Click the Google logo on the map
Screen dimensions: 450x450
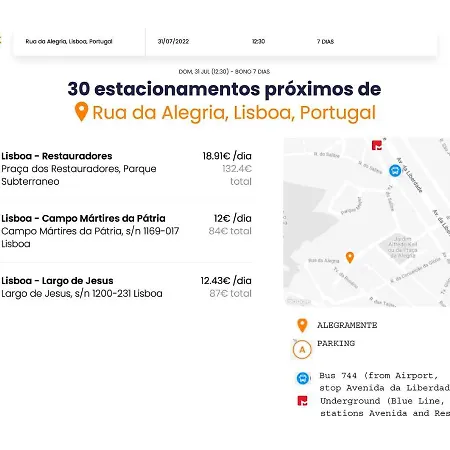[x=299, y=302]
